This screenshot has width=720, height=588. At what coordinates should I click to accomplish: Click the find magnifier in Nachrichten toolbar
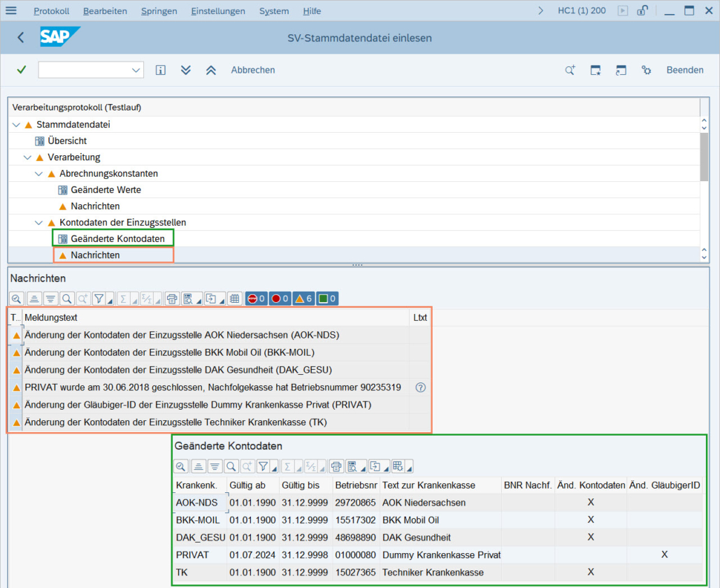coord(67,299)
